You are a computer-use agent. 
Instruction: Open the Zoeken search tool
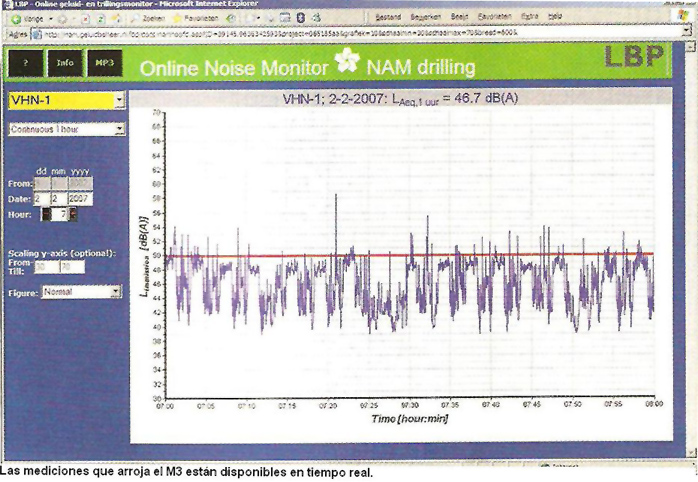(148, 19)
